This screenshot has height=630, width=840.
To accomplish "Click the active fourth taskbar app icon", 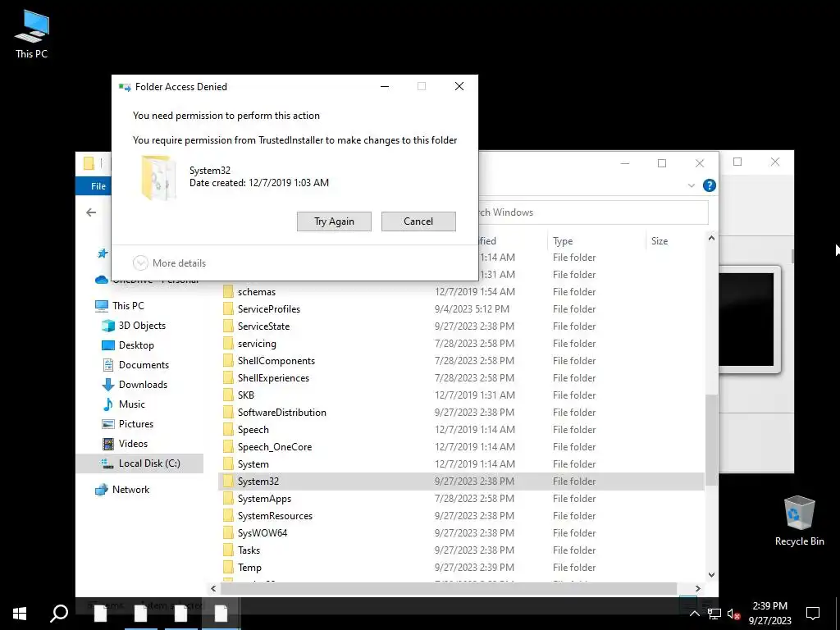I will [x=221, y=614].
